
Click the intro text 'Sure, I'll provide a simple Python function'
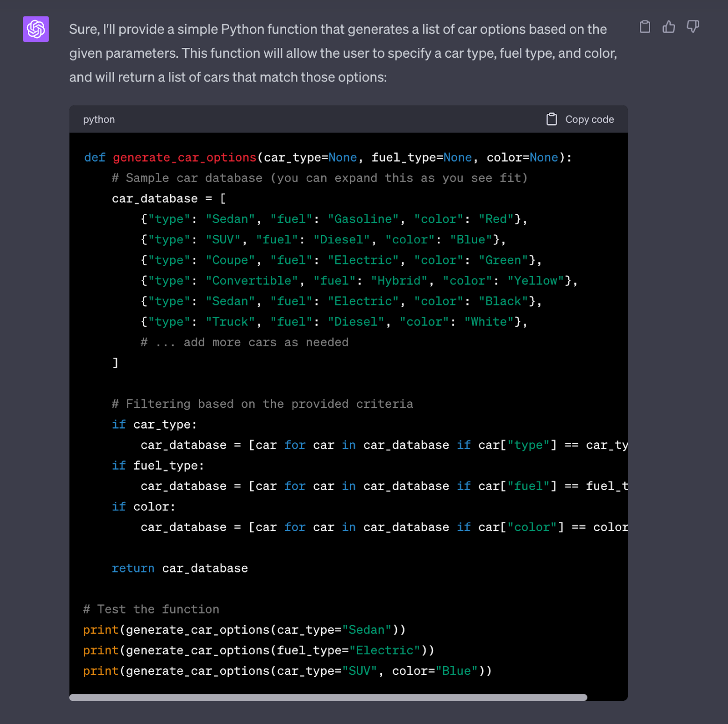pyautogui.click(x=193, y=29)
